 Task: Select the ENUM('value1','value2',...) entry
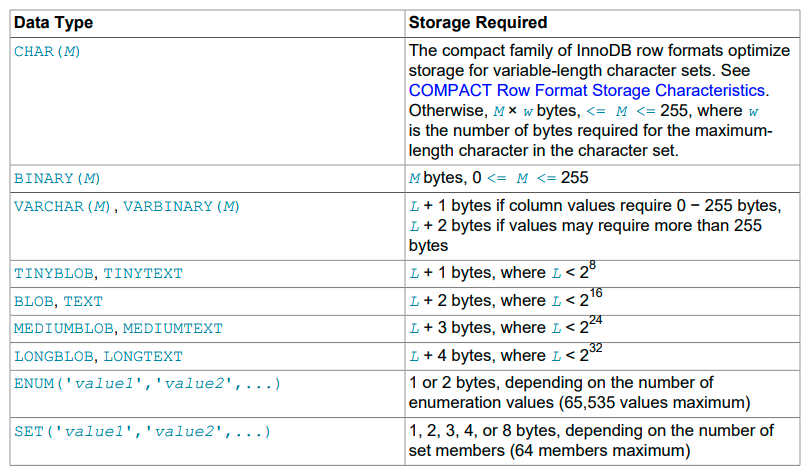click(x=147, y=384)
